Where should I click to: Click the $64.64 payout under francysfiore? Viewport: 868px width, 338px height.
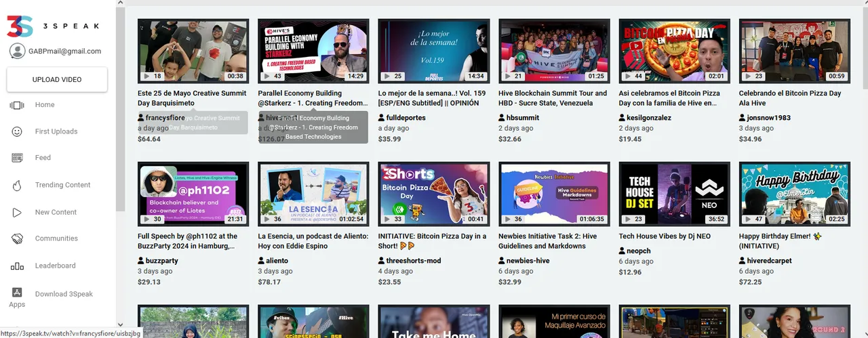[x=149, y=139]
